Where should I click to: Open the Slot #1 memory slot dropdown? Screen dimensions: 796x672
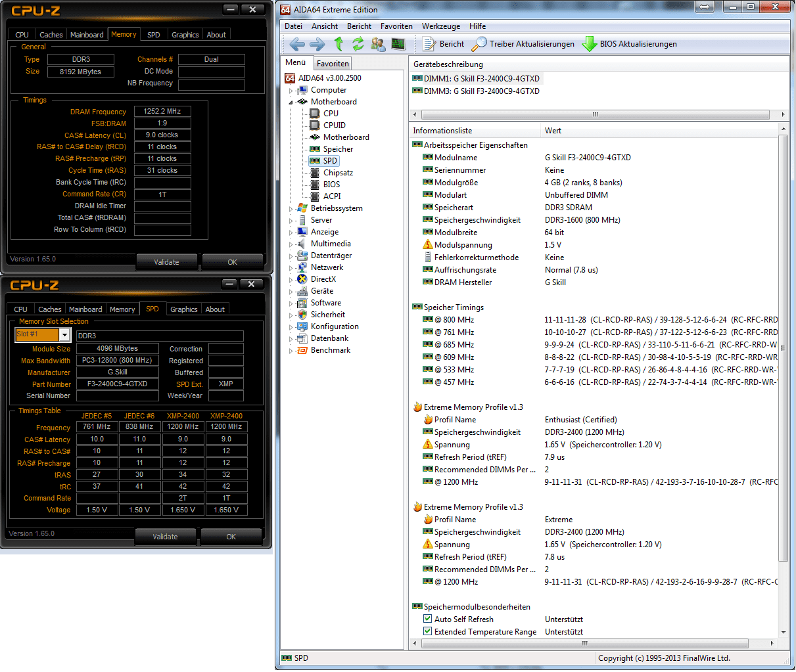64,335
